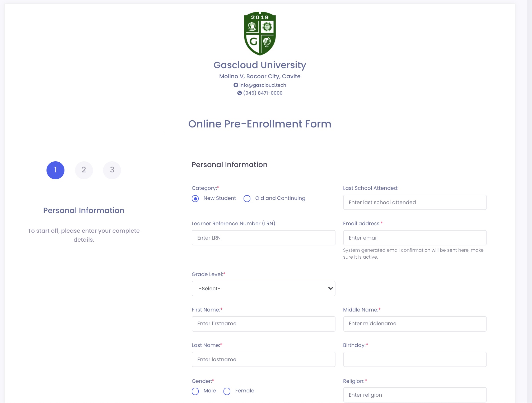The width and height of the screenshot is (532, 403).
Task: Focus the Enter LRN field
Action: pos(263,238)
